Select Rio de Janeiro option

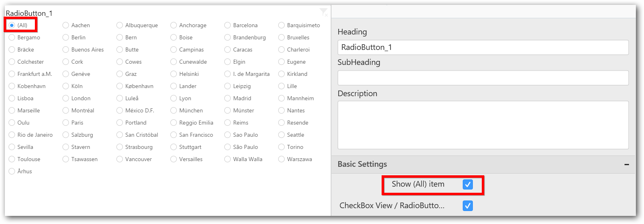12,135
